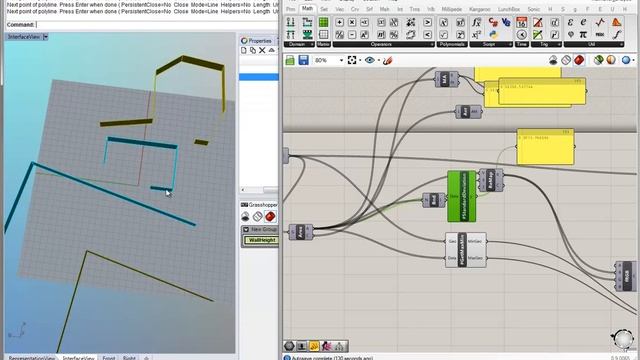Select the green StandardDeviation component on canvas
The height and width of the screenshot is (360, 640).
[462, 196]
